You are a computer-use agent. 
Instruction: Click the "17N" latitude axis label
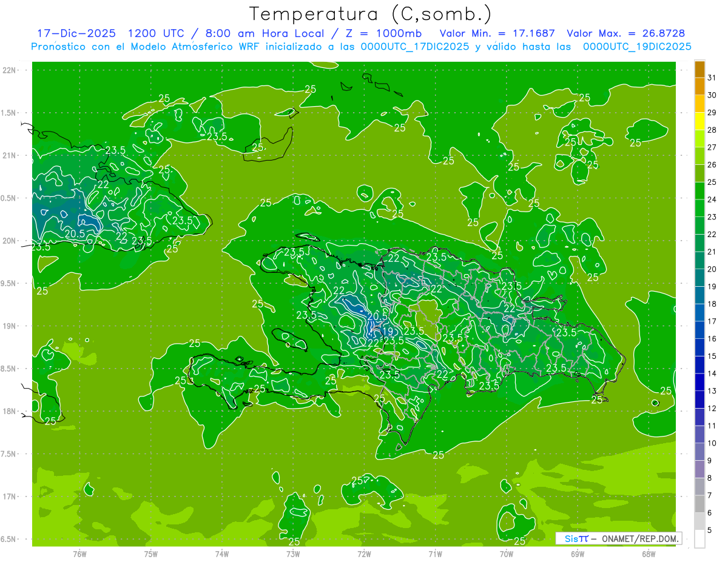click(x=9, y=497)
